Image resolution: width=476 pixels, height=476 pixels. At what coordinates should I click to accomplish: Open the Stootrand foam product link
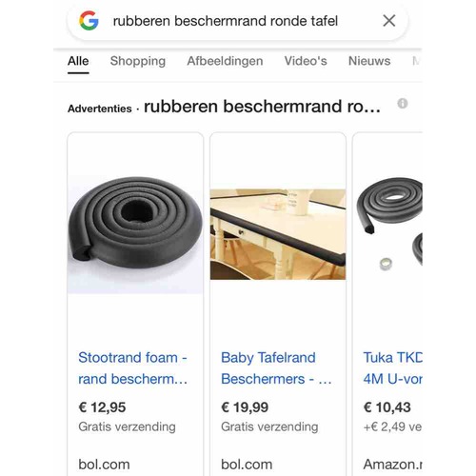pos(133,368)
